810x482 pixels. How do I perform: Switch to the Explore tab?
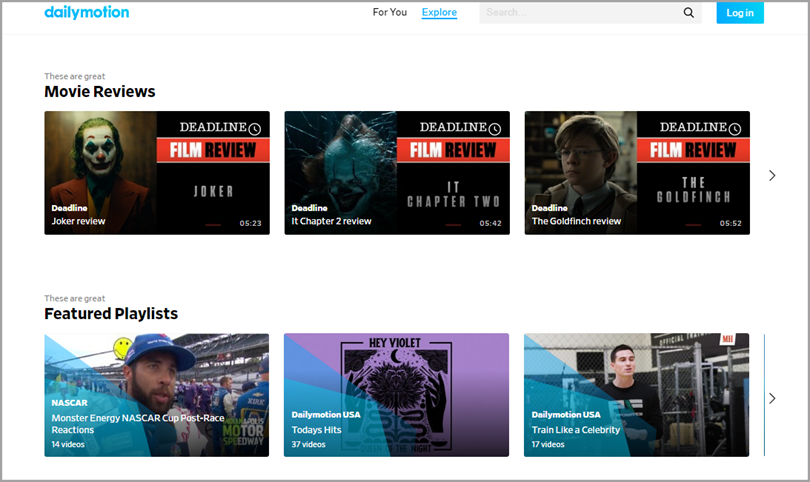[x=439, y=12]
